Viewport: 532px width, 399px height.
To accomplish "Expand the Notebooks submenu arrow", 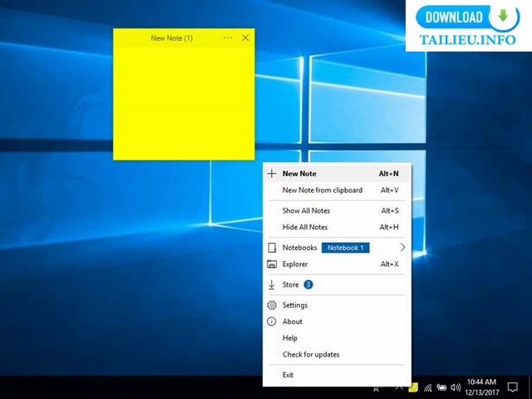I will [402, 248].
